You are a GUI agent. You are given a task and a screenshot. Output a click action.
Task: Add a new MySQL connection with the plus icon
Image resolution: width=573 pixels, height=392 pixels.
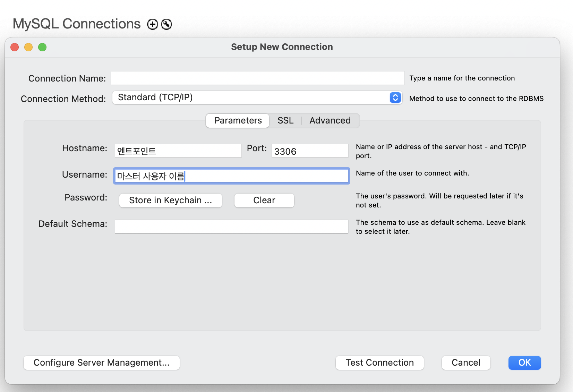point(153,24)
